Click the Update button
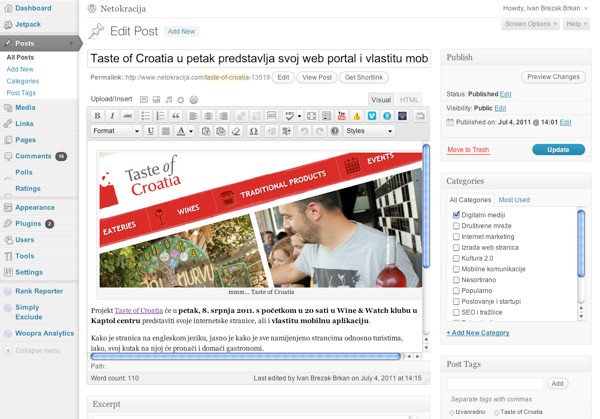The width and height of the screenshot is (600, 419). point(558,150)
